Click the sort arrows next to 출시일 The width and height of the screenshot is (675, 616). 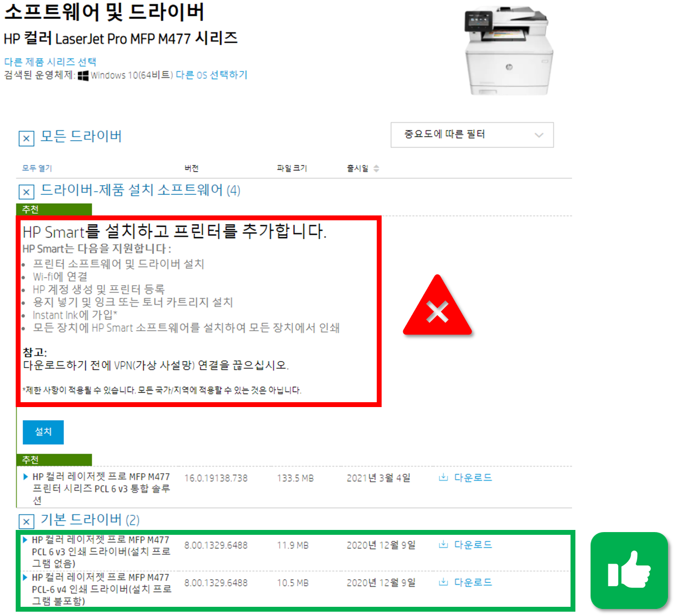(x=376, y=168)
